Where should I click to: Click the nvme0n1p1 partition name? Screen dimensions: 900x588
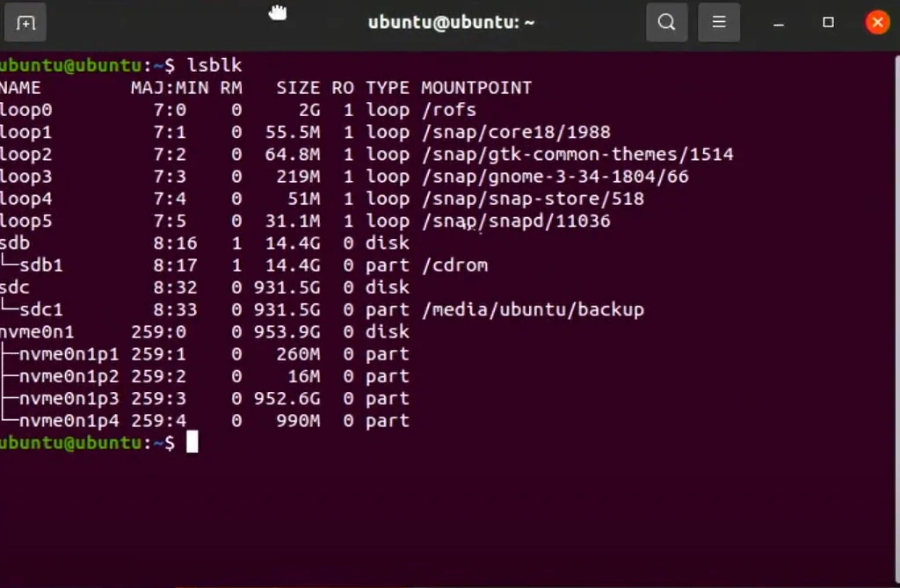[69, 353]
